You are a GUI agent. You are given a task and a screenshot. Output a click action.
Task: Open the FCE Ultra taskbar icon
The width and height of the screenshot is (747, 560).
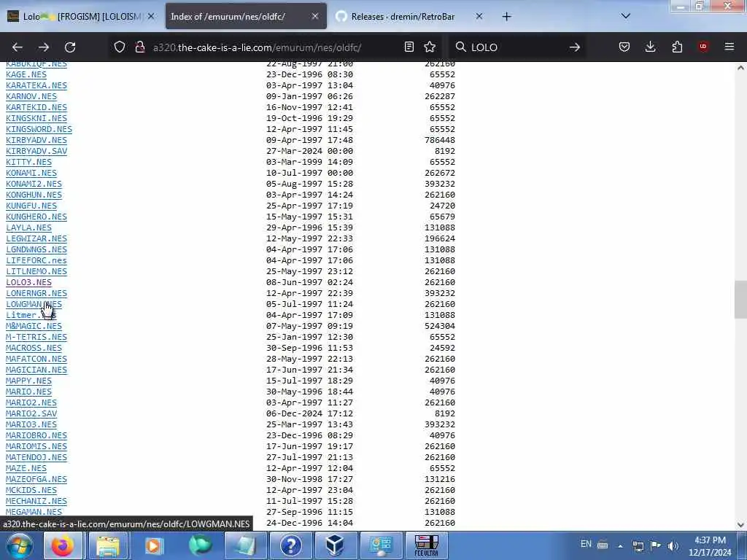coord(426,545)
